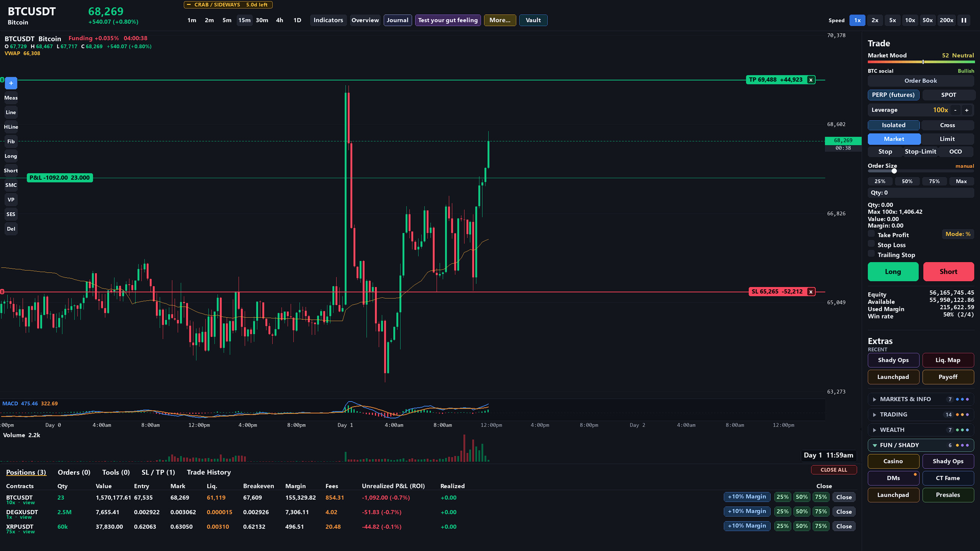Open the Overview tab
980x551 pixels.
click(365, 20)
